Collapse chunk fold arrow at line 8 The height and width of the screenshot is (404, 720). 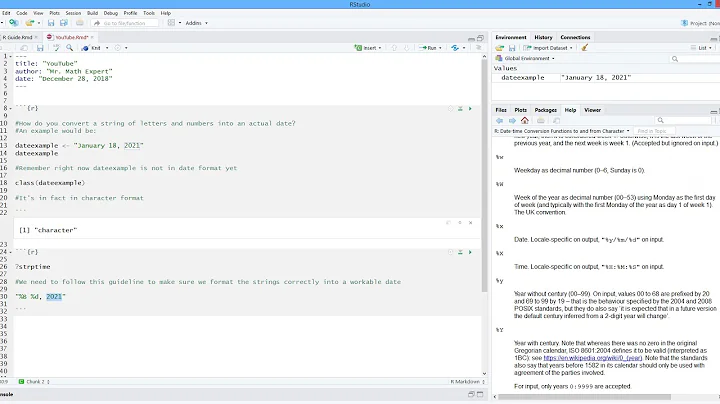click(11, 108)
